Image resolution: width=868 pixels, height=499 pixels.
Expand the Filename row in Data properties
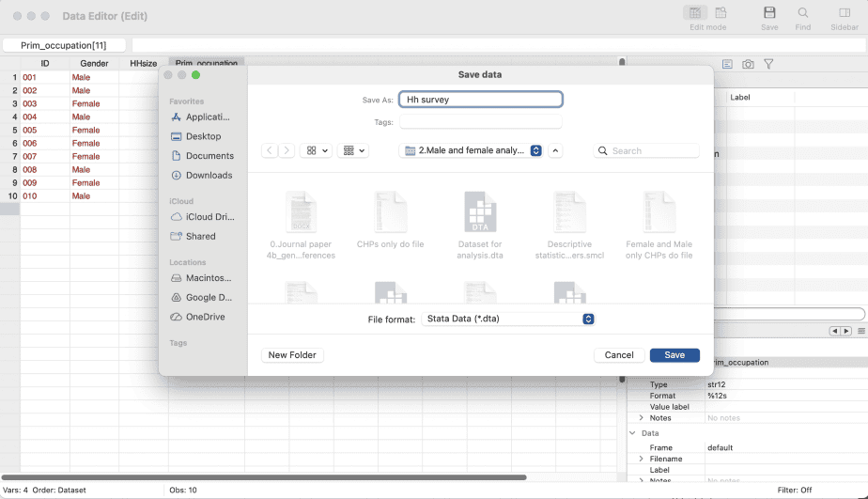click(641, 459)
